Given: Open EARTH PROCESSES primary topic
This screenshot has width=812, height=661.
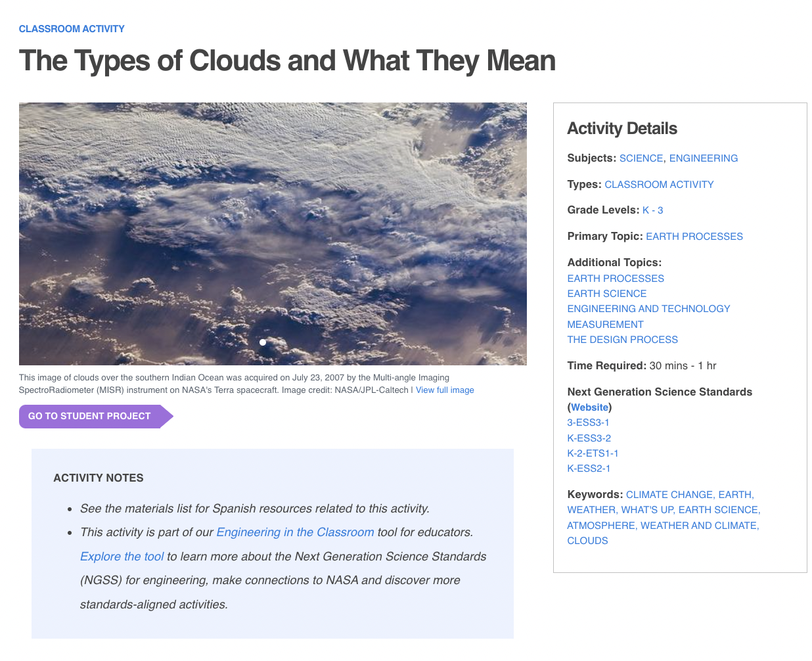Looking at the screenshot, I should click(x=694, y=236).
